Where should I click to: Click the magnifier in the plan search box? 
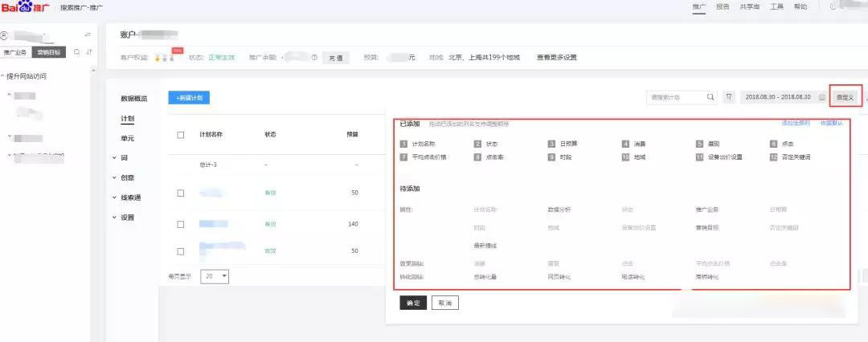tap(710, 97)
